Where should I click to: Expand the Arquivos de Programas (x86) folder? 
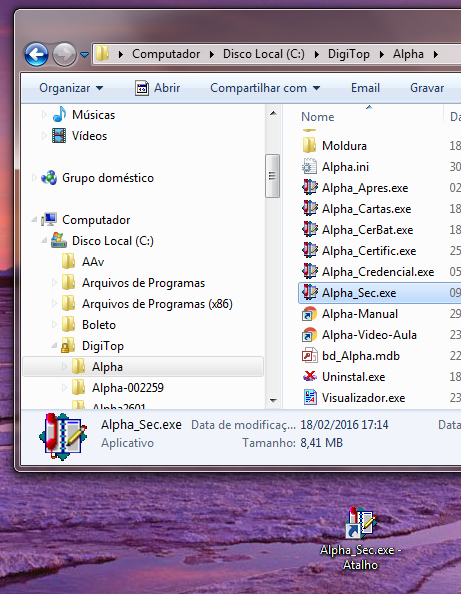[x=54, y=303]
